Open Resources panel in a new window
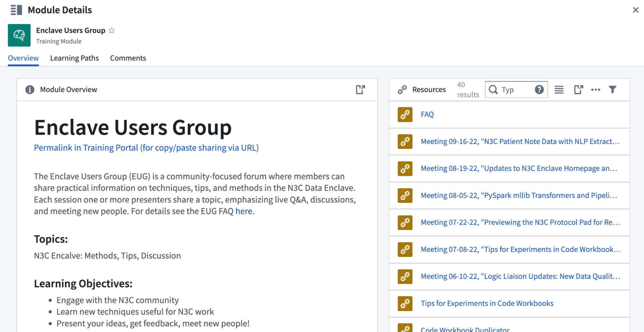 click(x=578, y=89)
